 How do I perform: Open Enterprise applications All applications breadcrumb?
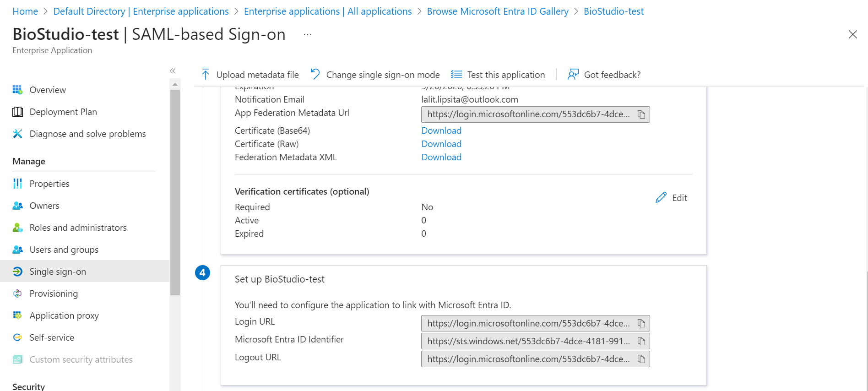[328, 11]
